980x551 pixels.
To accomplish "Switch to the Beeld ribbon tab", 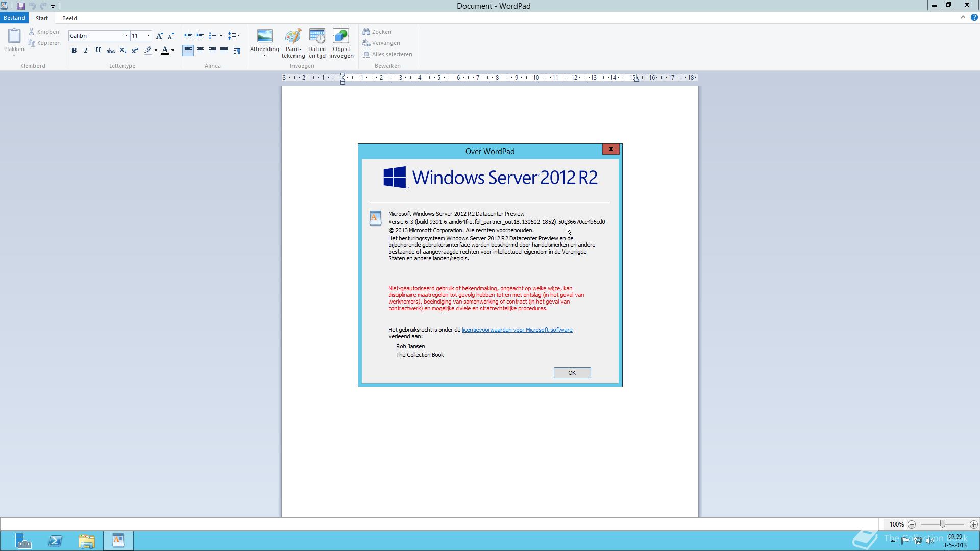I will tap(69, 18).
